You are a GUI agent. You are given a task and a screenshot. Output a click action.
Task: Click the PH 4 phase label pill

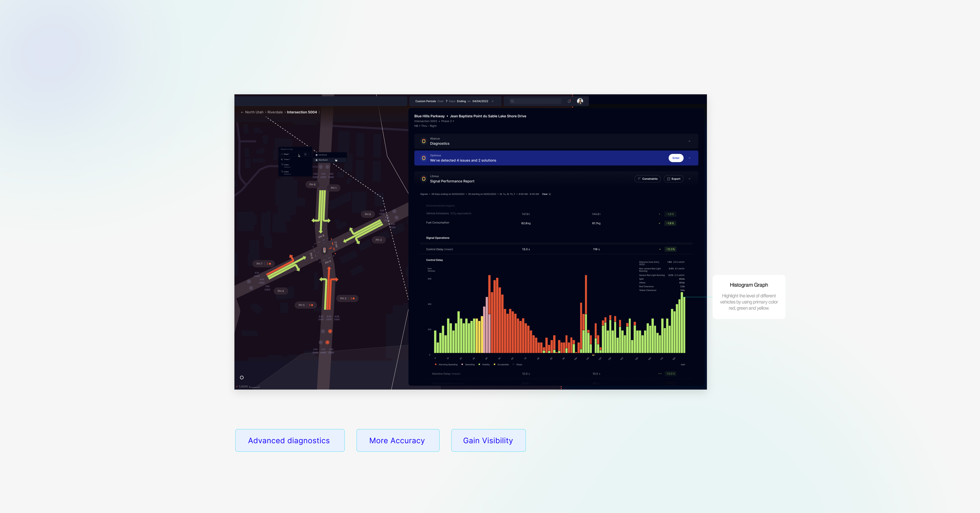281,291
